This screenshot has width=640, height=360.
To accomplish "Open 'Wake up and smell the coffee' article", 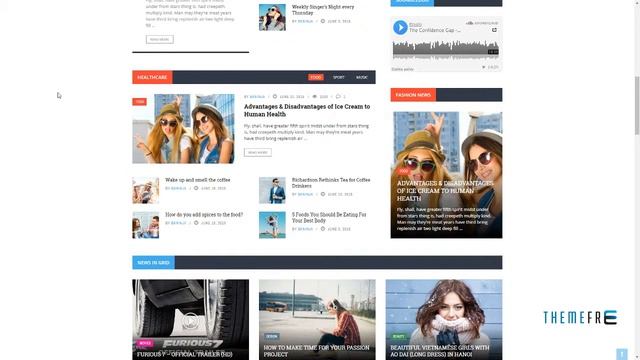I will point(198,180).
